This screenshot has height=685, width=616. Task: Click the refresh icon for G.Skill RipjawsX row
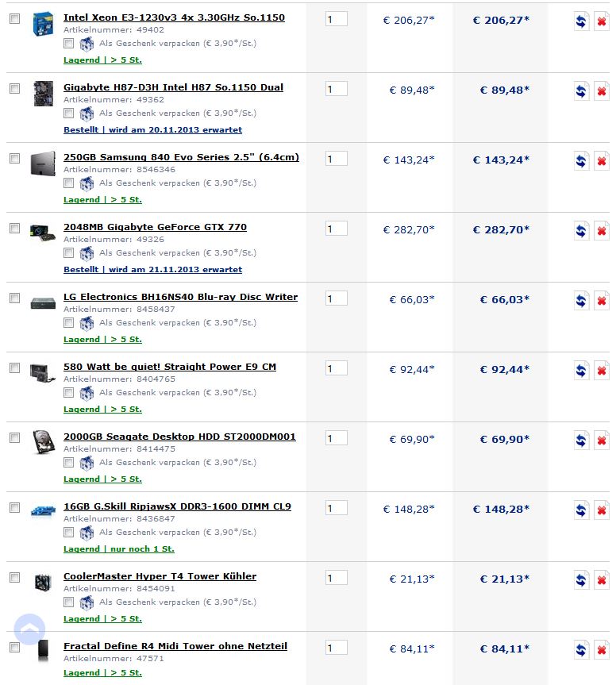click(x=581, y=510)
